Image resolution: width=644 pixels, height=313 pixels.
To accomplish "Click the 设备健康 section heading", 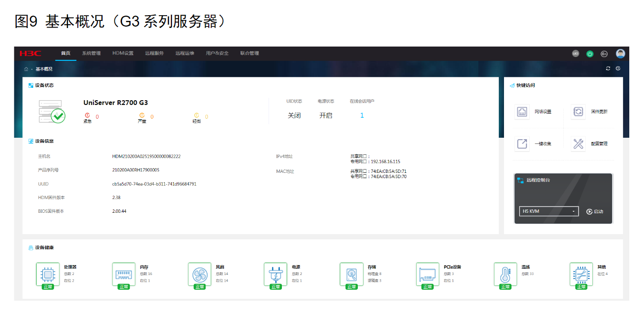I will pyautogui.click(x=44, y=247).
